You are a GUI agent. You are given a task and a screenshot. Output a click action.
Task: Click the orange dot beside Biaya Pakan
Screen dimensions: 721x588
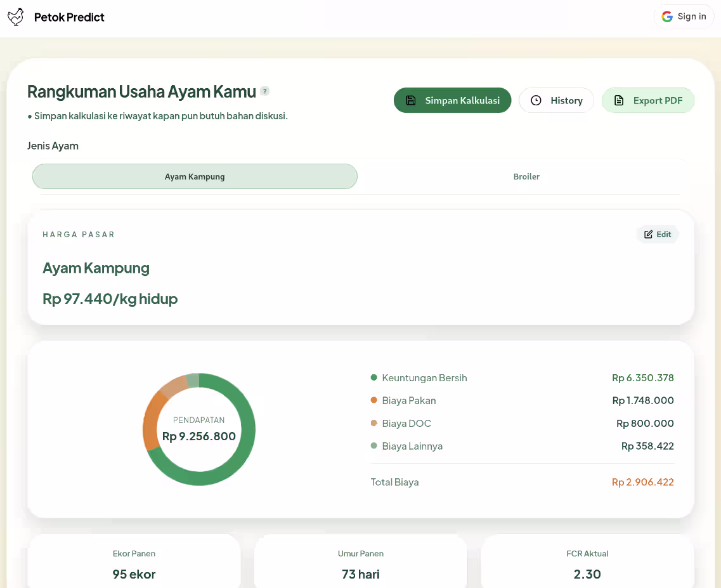(x=373, y=400)
